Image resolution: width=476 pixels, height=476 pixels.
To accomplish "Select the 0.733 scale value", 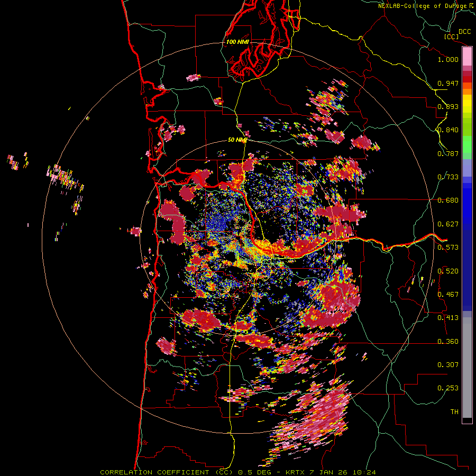I will pos(448,177).
